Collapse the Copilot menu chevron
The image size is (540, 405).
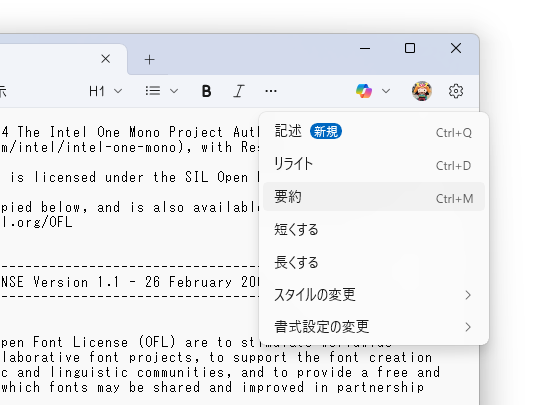(386, 91)
